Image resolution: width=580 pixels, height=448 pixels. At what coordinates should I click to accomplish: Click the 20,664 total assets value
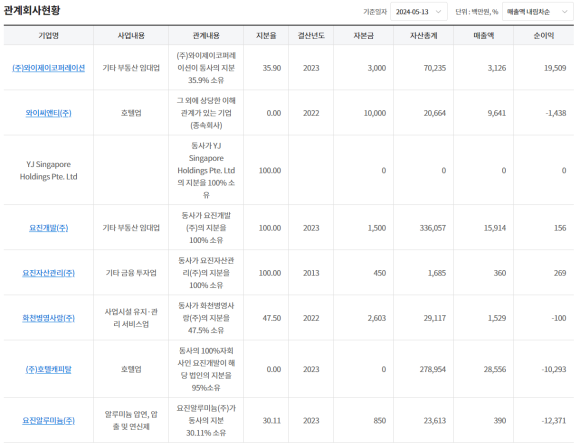435,113
